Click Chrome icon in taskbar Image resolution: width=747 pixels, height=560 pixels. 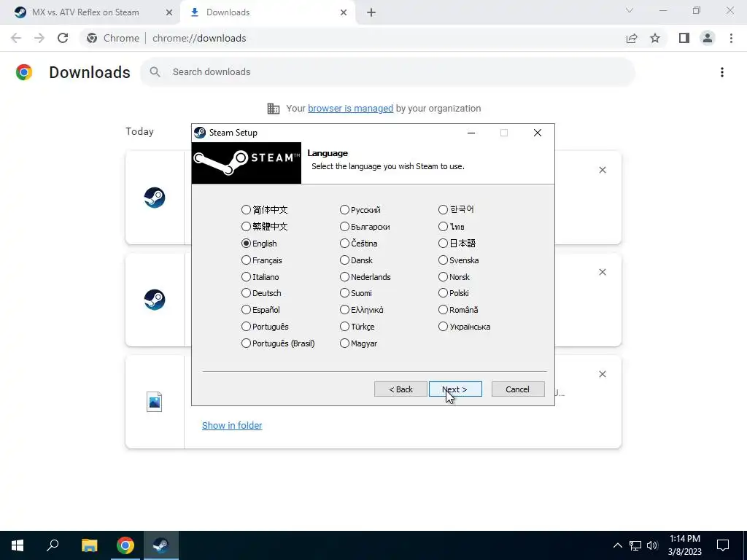click(125, 545)
